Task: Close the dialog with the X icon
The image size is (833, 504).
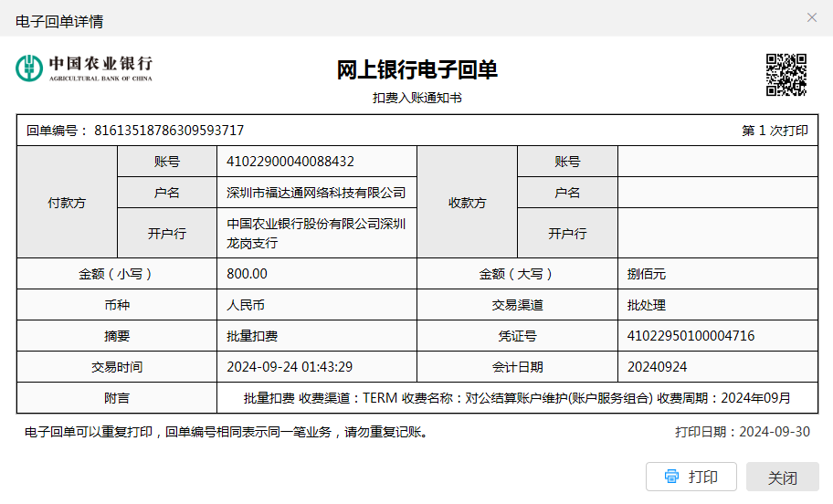Action: click(x=812, y=17)
